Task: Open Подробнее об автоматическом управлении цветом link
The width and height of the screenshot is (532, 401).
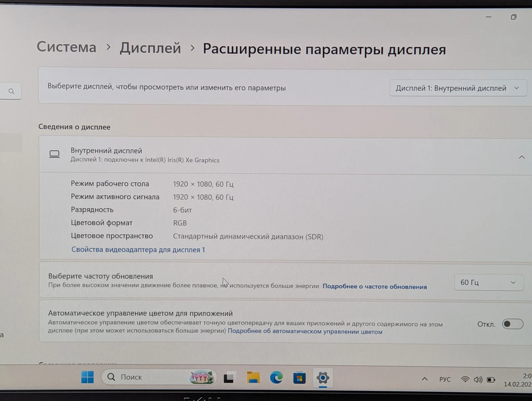Action: (x=305, y=332)
